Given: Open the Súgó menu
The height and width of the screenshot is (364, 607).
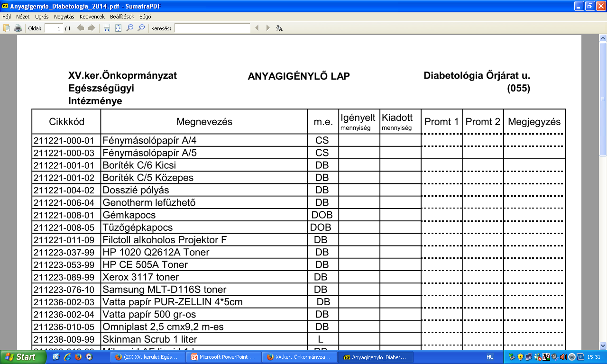Looking at the screenshot, I should (145, 16).
